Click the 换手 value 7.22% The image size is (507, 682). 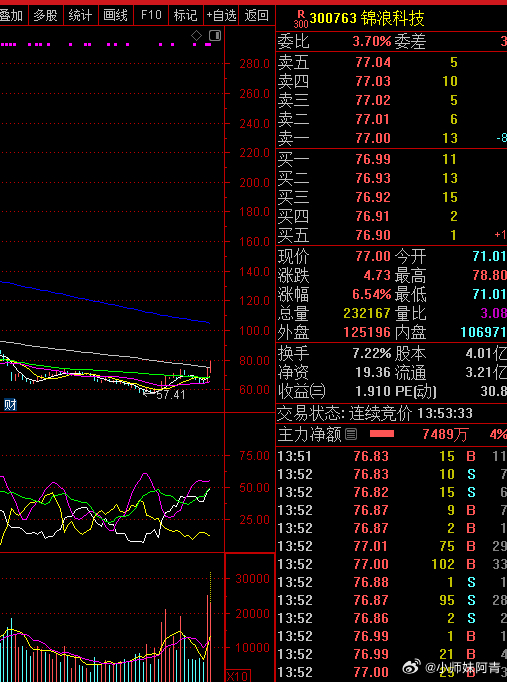click(372, 353)
